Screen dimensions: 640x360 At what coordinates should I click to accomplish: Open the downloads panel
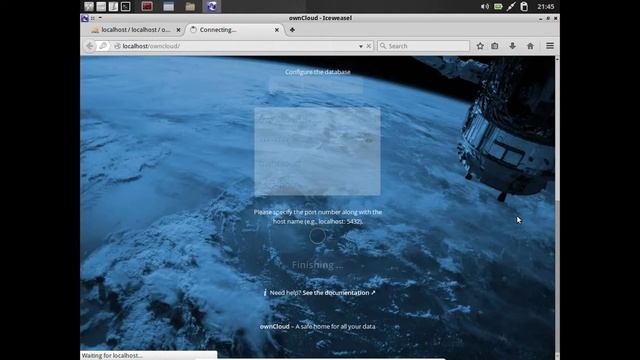513,46
